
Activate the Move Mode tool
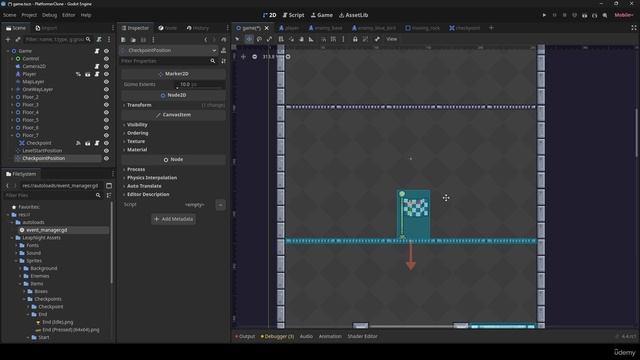point(249,39)
